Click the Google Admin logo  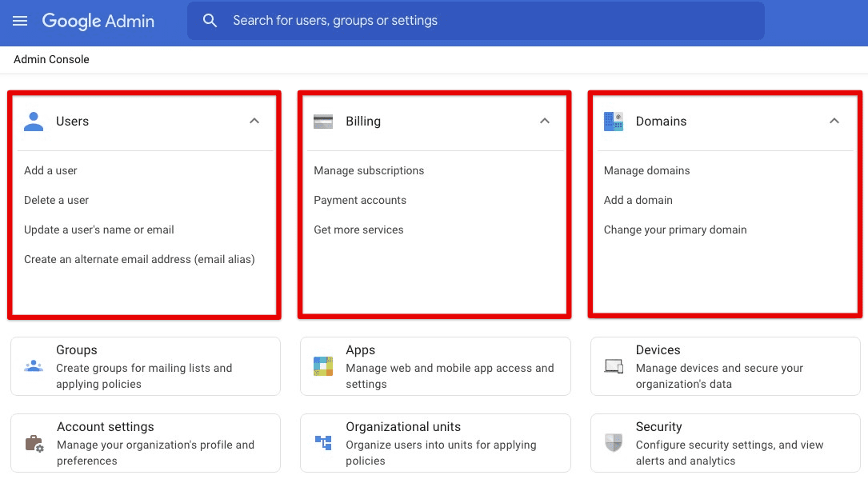click(98, 21)
